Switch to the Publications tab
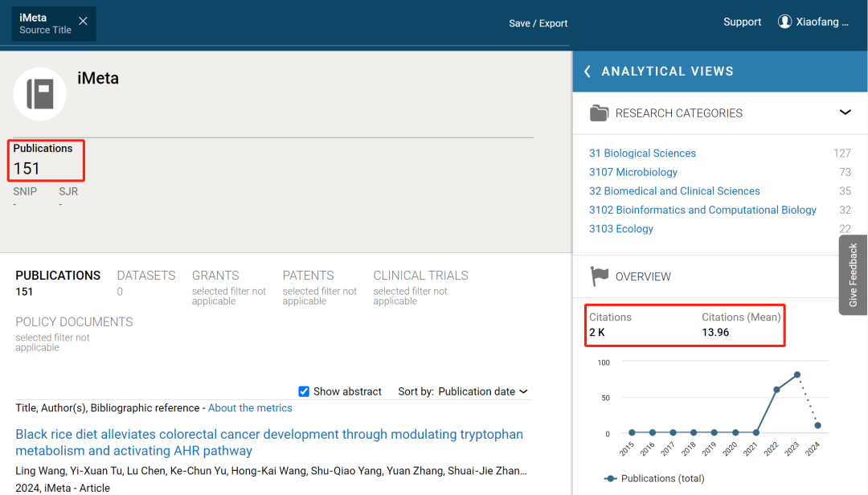Screen dimensions: 868x495 click(58, 283)
